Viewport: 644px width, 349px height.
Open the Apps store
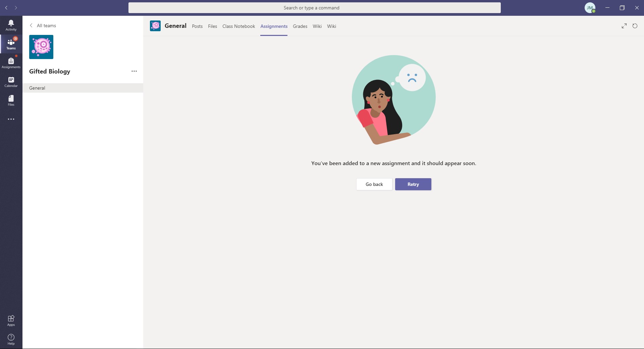[x=11, y=320]
